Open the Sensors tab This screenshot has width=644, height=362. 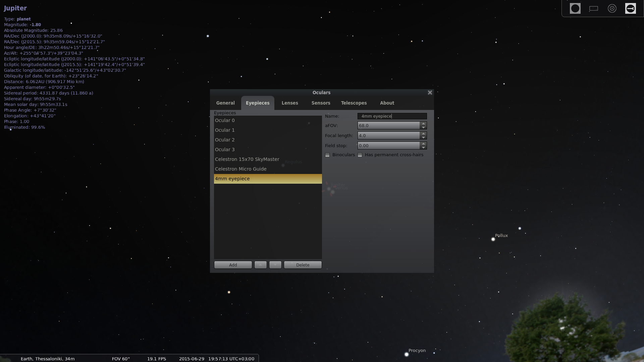point(321,103)
